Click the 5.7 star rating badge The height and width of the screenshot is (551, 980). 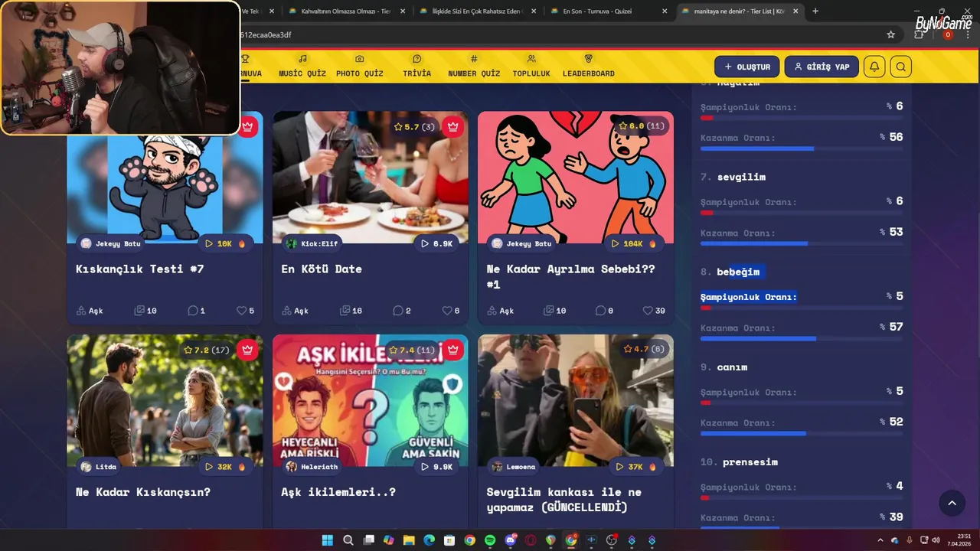point(414,127)
